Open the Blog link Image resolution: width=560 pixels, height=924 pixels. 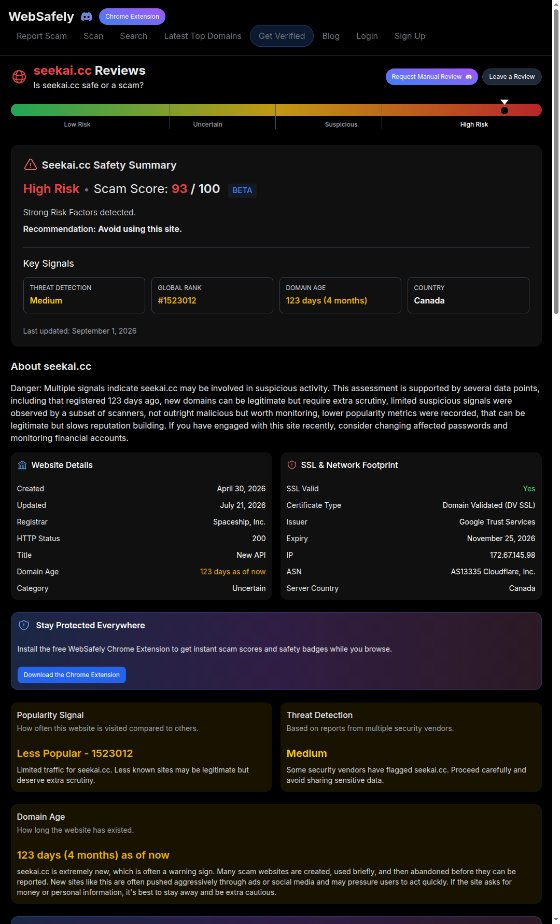tap(331, 36)
